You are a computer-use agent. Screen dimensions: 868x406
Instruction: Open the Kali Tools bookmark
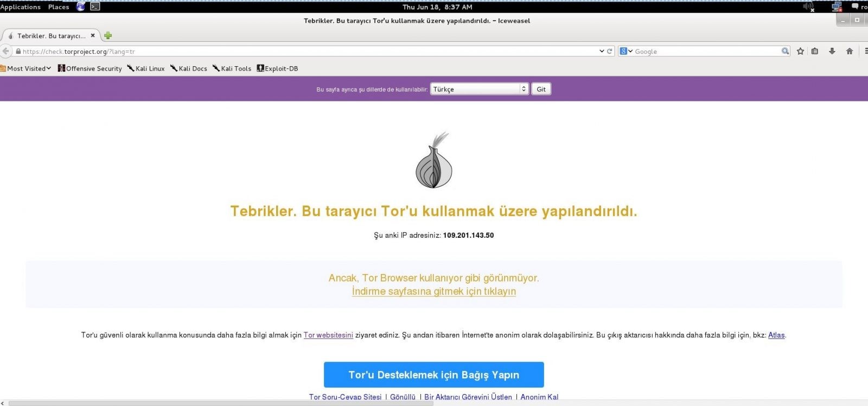pyautogui.click(x=232, y=68)
